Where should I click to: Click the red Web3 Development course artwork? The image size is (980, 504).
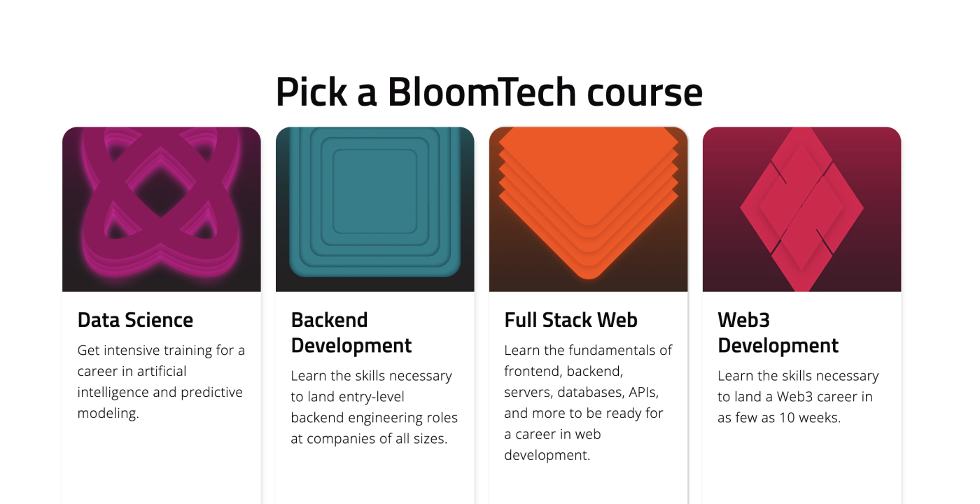tap(802, 209)
